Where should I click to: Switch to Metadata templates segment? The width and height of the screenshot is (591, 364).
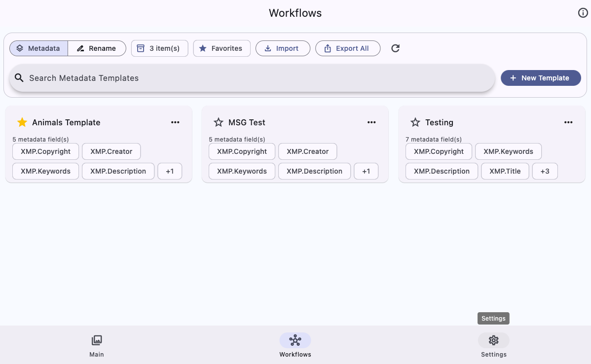tap(39, 48)
